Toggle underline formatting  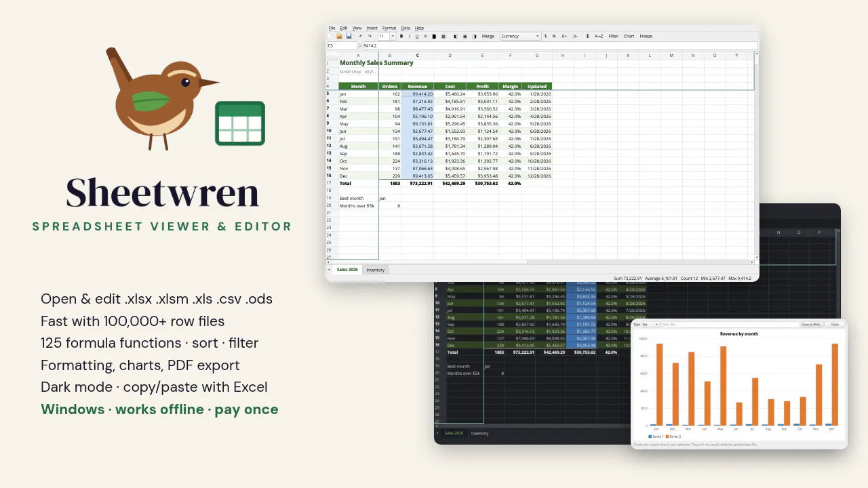[417, 36]
